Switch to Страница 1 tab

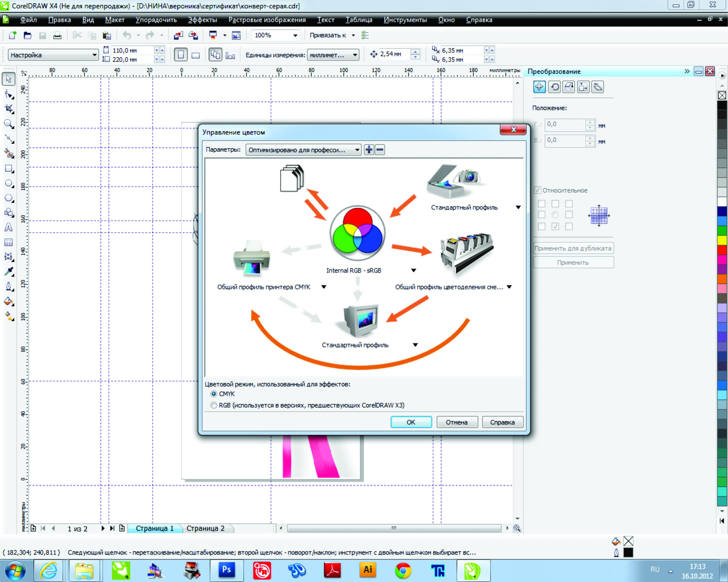(155, 528)
